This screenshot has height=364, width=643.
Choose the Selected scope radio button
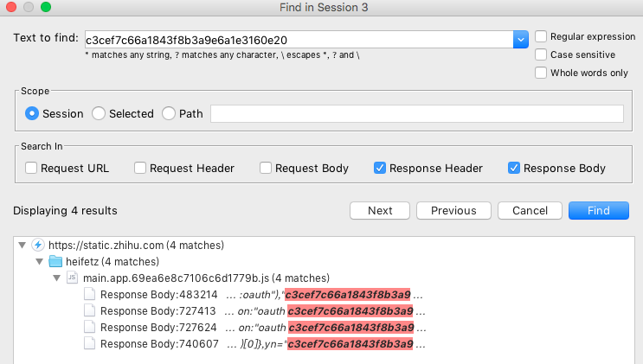99,113
